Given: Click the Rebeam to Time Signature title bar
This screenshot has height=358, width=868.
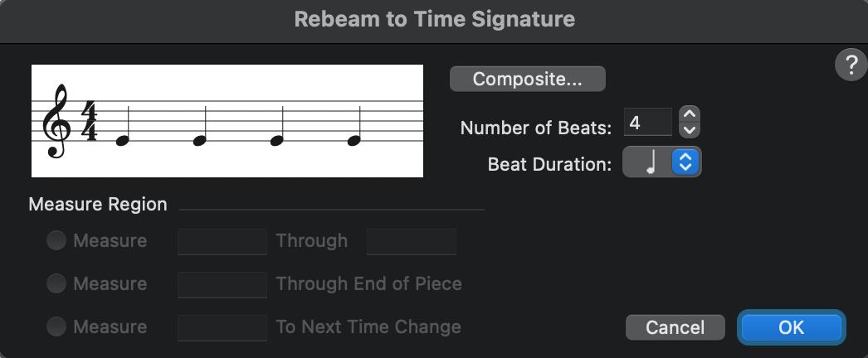Looking at the screenshot, I should point(434,18).
